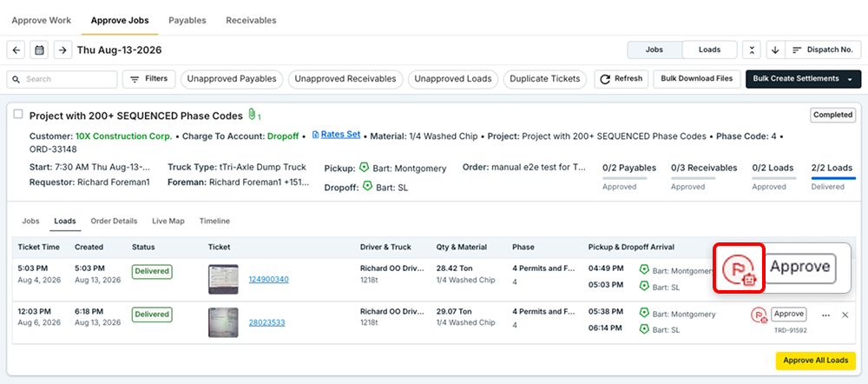Expand Bulk Create Settlements dropdown arrow
This screenshot has width=868, height=384.
click(850, 79)
